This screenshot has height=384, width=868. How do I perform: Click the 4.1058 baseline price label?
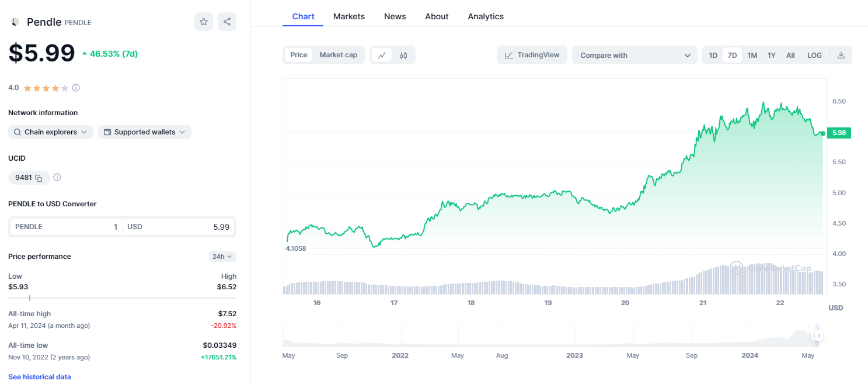coord(295,248)
